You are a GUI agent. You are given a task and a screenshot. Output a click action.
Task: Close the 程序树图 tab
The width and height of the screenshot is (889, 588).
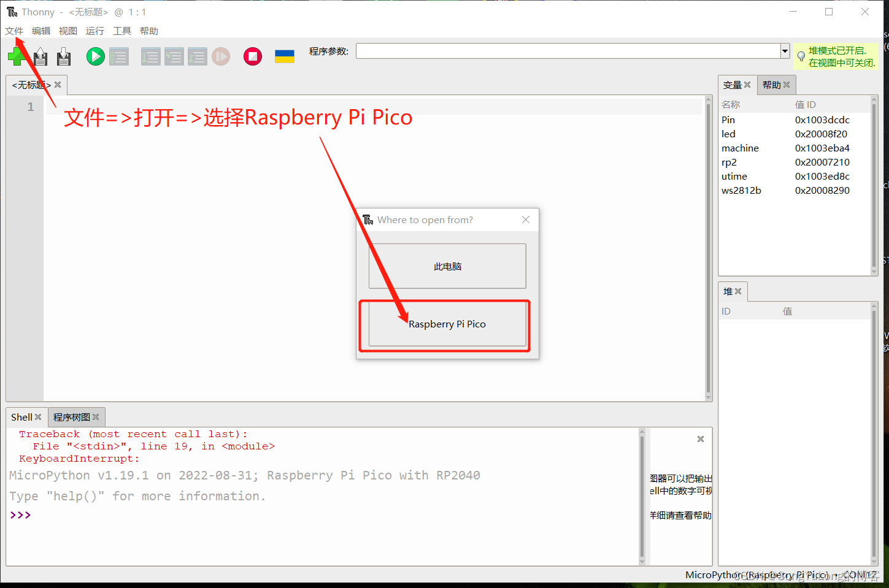(96, 417)
